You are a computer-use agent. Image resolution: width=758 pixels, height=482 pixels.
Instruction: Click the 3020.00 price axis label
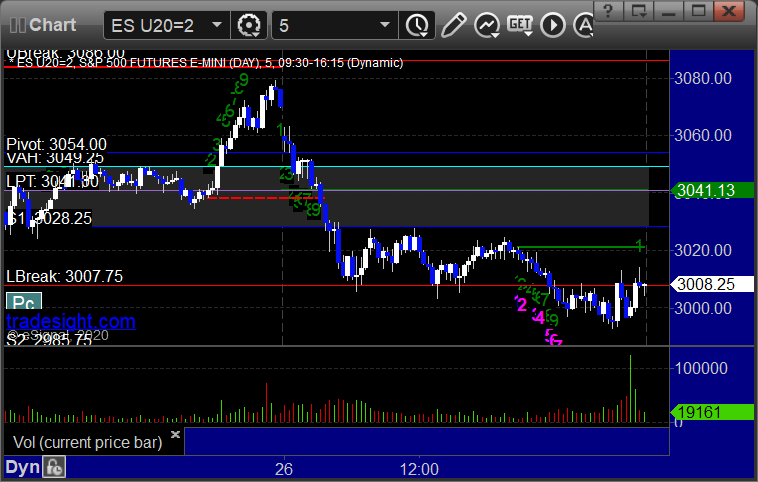coord(703,250)
